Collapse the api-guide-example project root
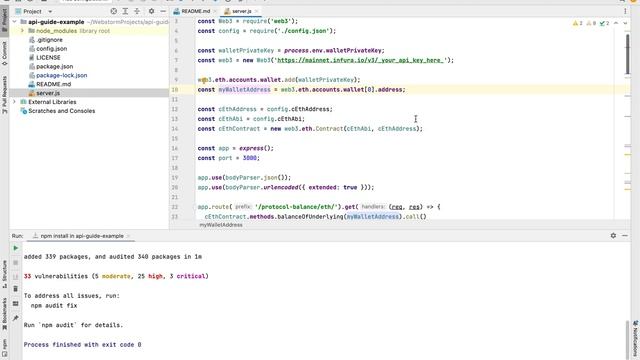 (x=15, y=22)
